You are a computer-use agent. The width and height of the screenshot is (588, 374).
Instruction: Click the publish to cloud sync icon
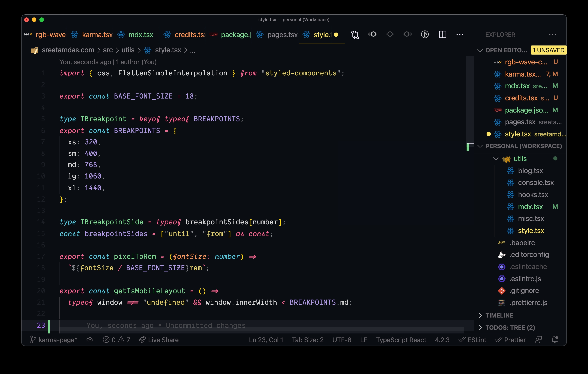coord(90,340)
